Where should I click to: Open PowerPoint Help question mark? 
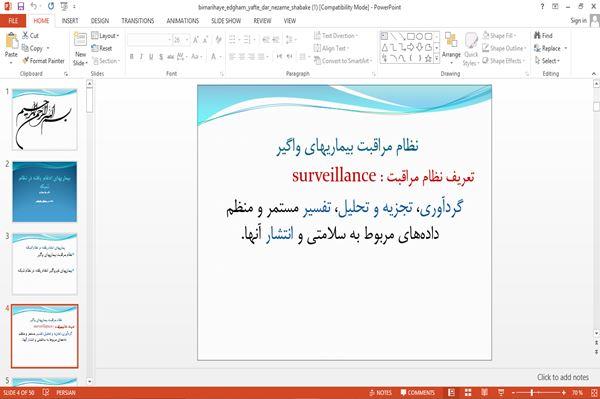click(x=542, y=6)
